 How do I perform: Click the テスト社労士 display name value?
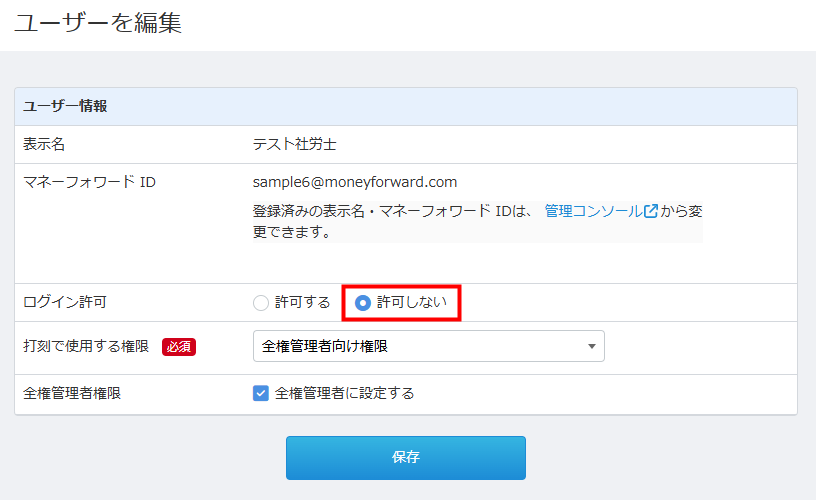(x=295, y=144)
